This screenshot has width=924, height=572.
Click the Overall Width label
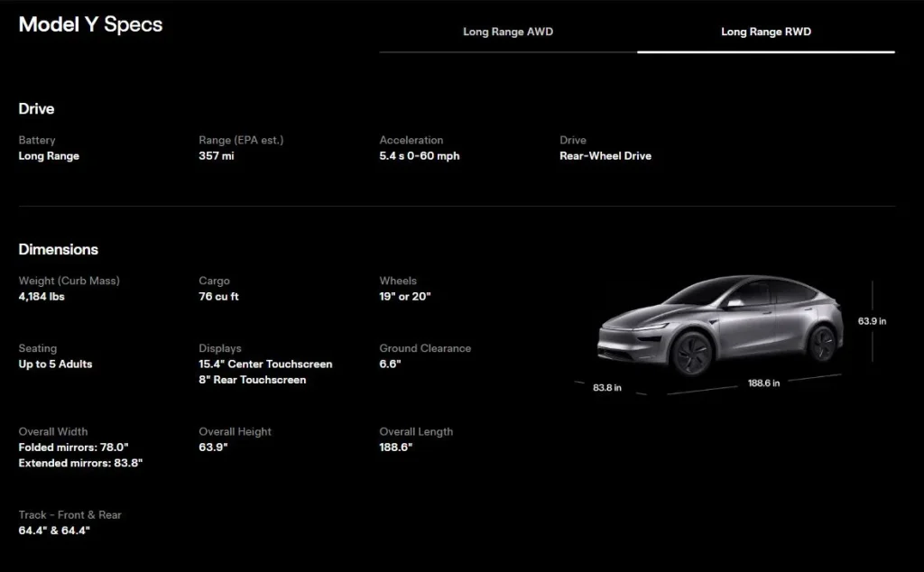[53, 432]
